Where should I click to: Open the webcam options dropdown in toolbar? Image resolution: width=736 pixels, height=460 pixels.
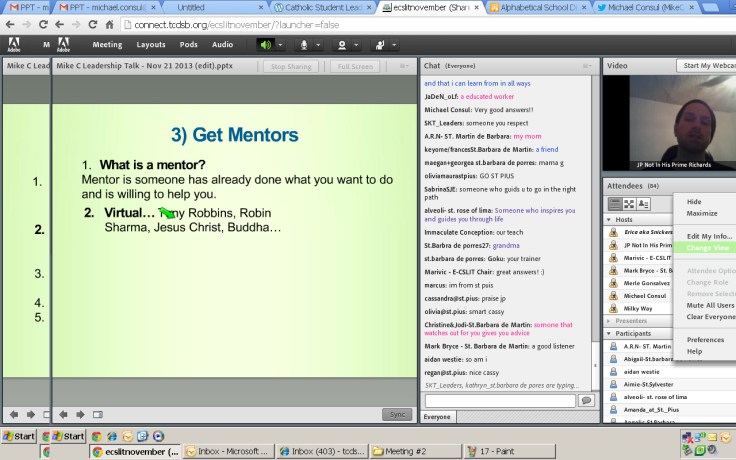(x=355, y=45)
